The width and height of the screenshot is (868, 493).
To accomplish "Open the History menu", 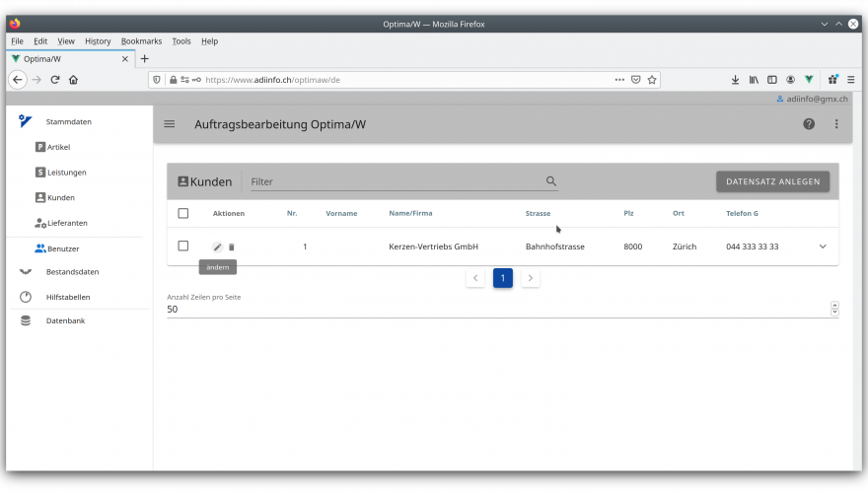I will (x=98, y=41).
